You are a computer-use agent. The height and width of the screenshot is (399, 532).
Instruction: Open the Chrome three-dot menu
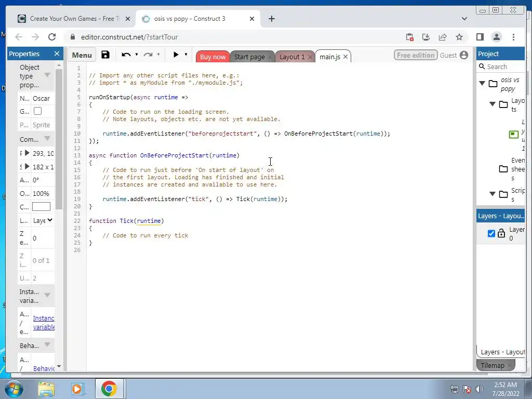[x=513, y=37]
